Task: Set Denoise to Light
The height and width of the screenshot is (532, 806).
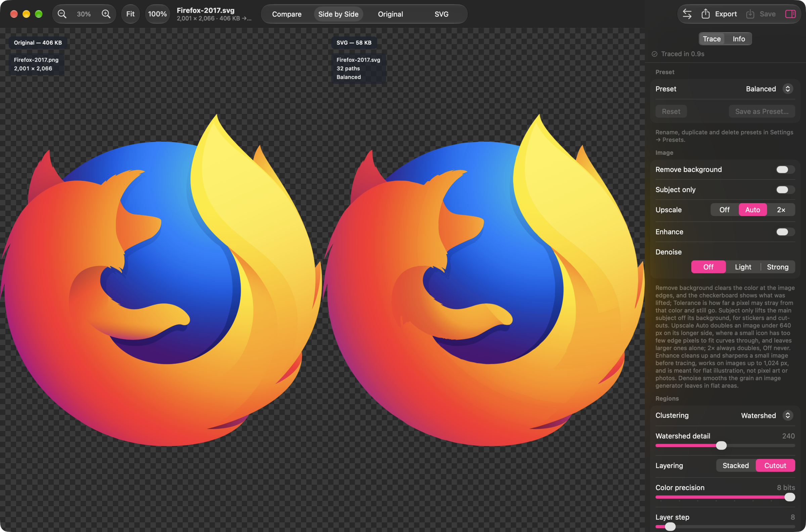Action: click(743, 267)
